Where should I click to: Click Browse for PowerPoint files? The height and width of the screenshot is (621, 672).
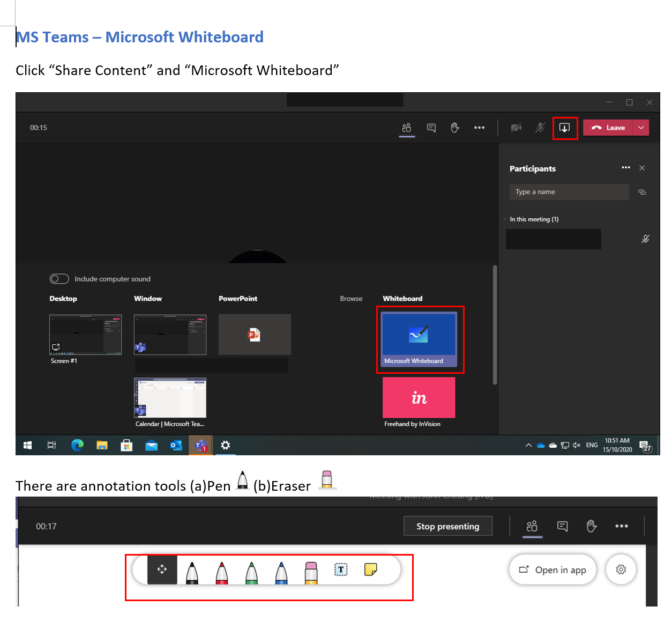[351, 299]
